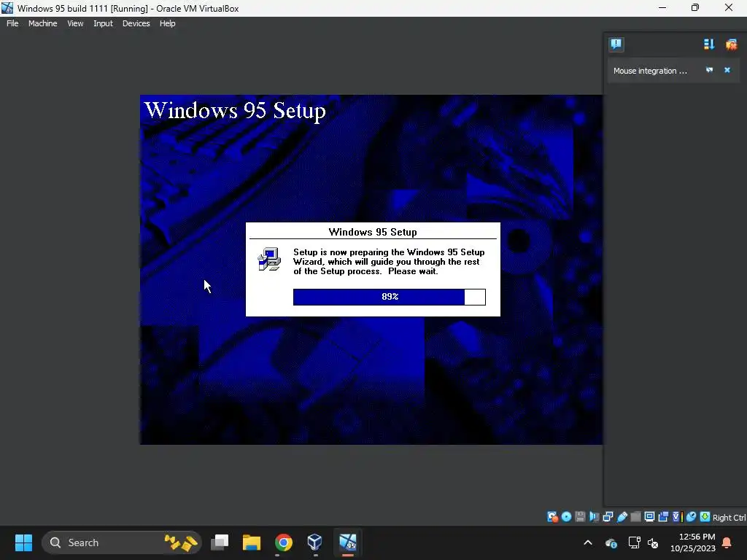Click the notification center speech bubble icon
The height and width of the screenshot is (560, 747).
tap(616, 44)
